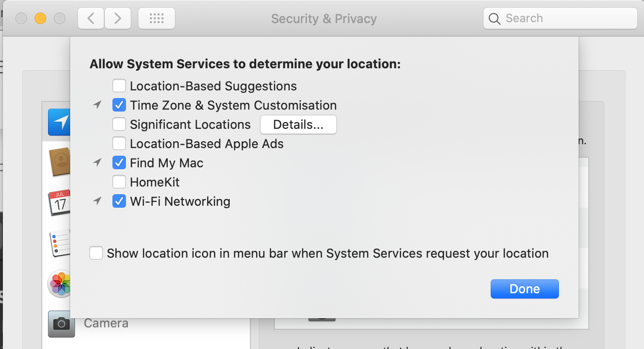
Task: Disable Find My Mac location access
Action: pos(119,163)
